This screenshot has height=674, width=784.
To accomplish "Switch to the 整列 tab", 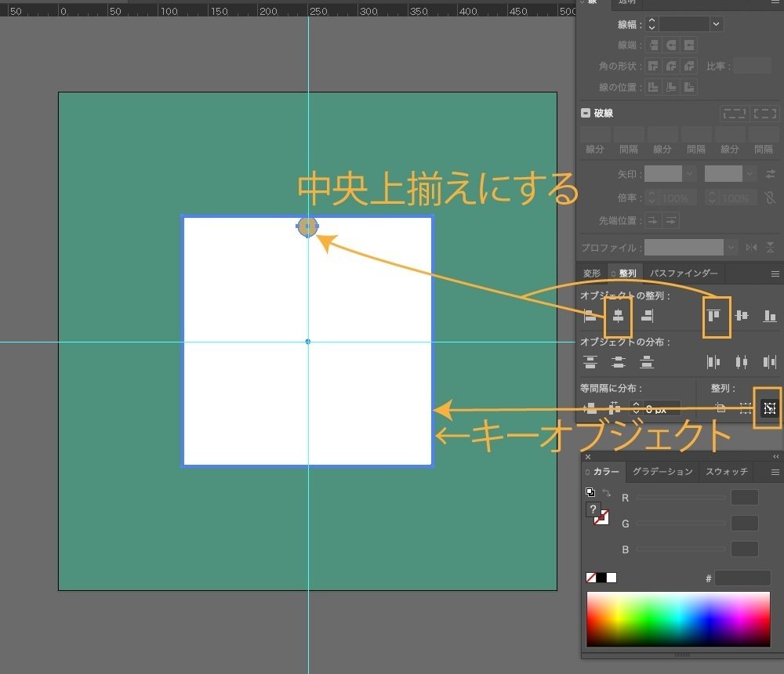I will [x=624, y=274].
